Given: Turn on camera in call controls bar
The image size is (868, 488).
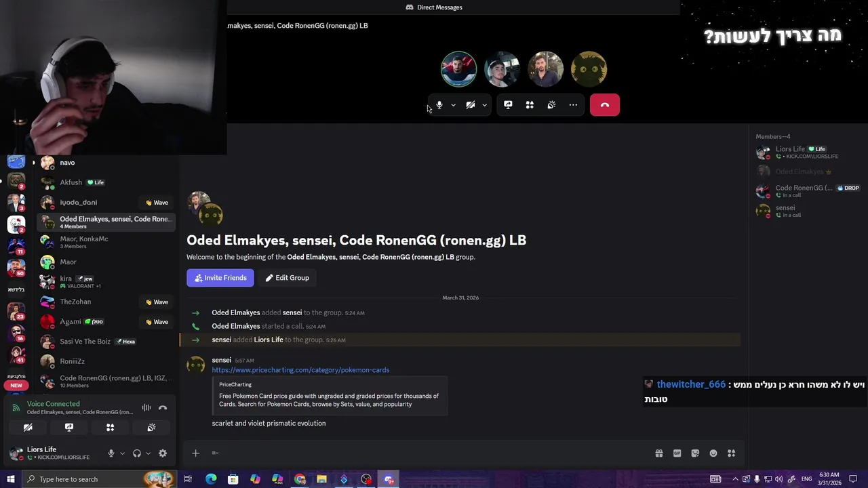Looking at the screenshot, I should [470, 105].
